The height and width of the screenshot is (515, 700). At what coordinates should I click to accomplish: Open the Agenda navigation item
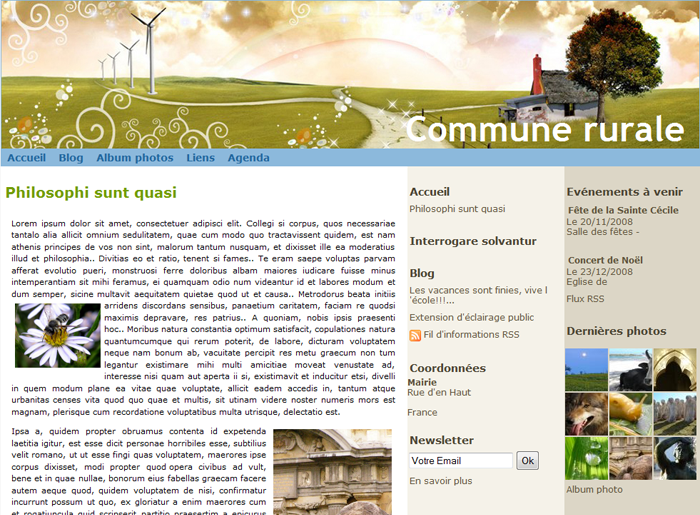click(249, 158)
